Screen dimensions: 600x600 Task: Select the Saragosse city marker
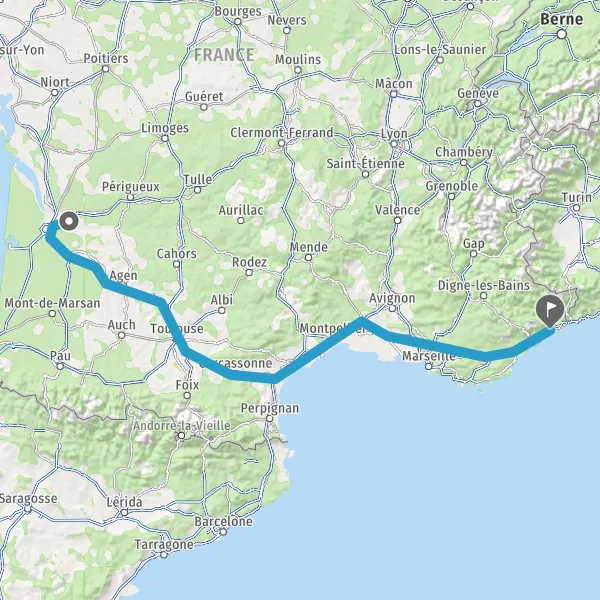click(28, 509)
